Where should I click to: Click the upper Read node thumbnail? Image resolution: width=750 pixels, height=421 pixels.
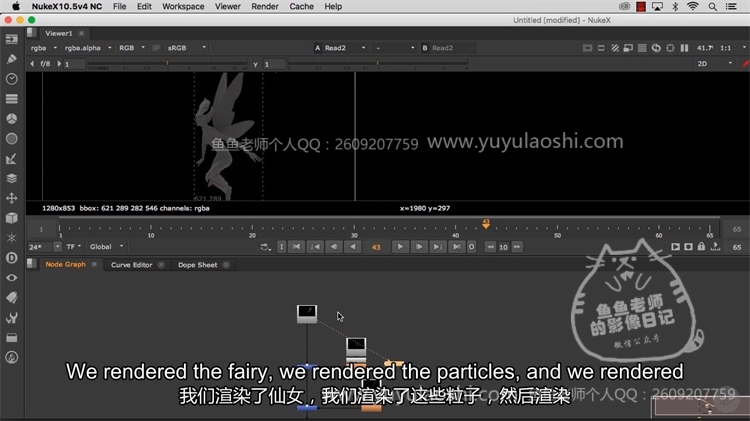[x=307, y=313]
